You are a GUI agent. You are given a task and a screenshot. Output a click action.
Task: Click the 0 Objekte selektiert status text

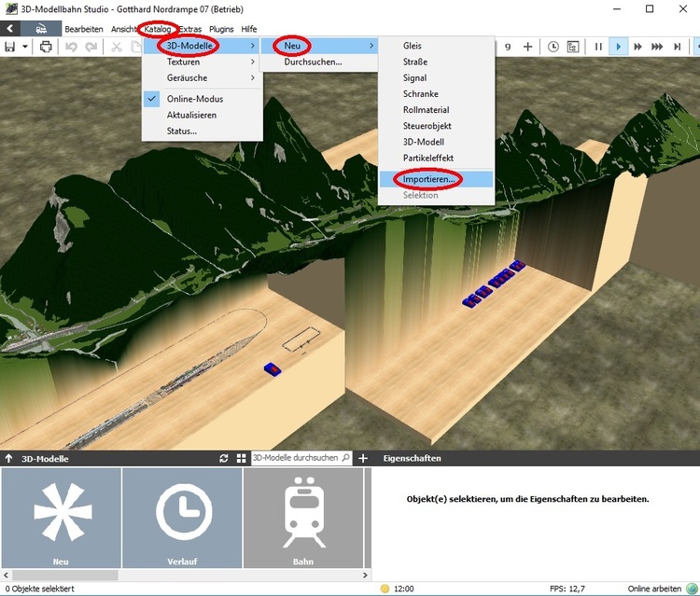40,589
